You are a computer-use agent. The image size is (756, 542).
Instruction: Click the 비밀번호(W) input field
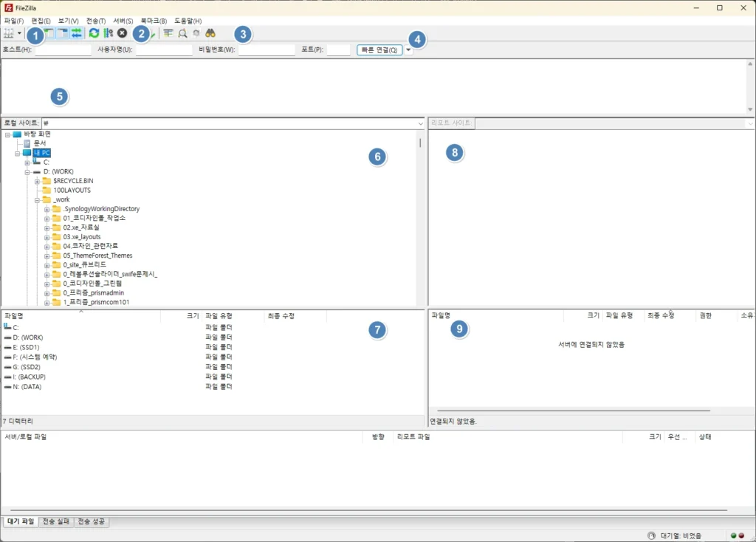267,49
